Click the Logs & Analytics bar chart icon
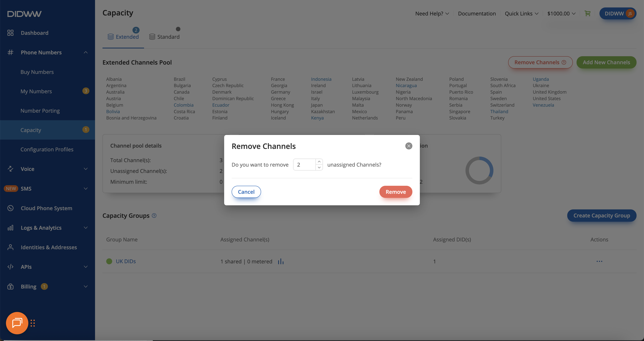 [10, 228]
